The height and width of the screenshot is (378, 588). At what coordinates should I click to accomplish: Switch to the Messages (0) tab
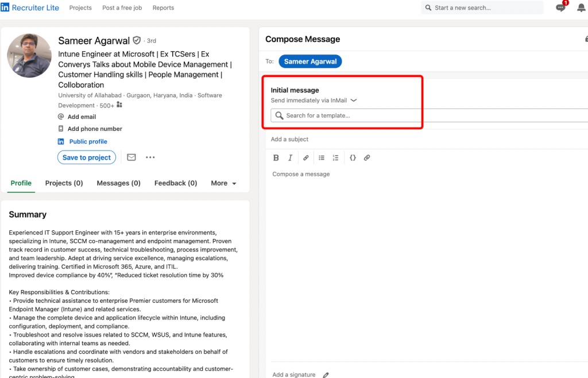(x=118, y=183)
